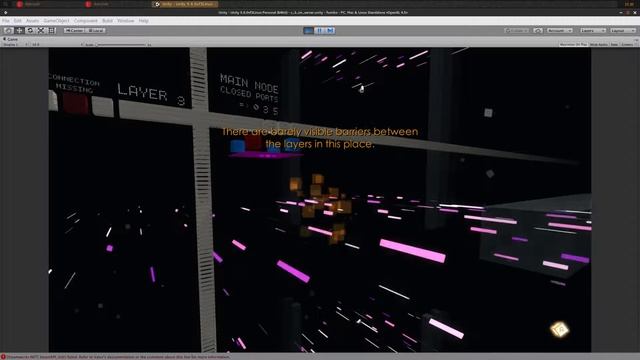The height and width of the screenshot is (360, 640).
Task: Toggle Mute Audio in Game view
Action: tap(599, 44)
